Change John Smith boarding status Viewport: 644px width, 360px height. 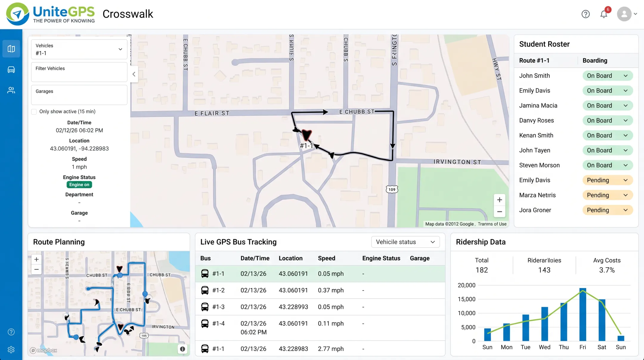607,76
